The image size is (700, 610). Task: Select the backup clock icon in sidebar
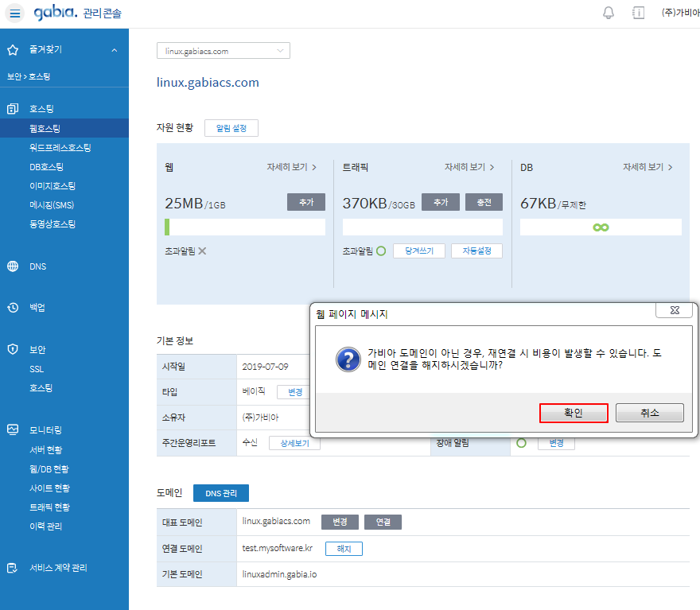(x=13, y=308)
